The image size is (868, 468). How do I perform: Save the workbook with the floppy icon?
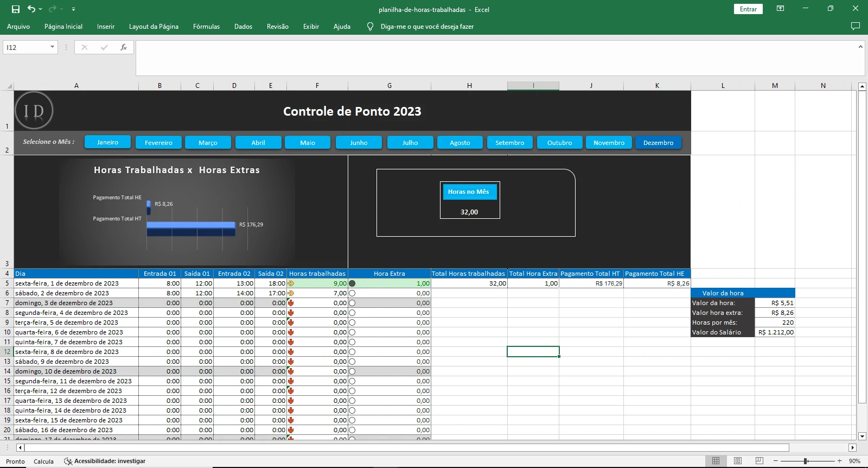(16, 9)
